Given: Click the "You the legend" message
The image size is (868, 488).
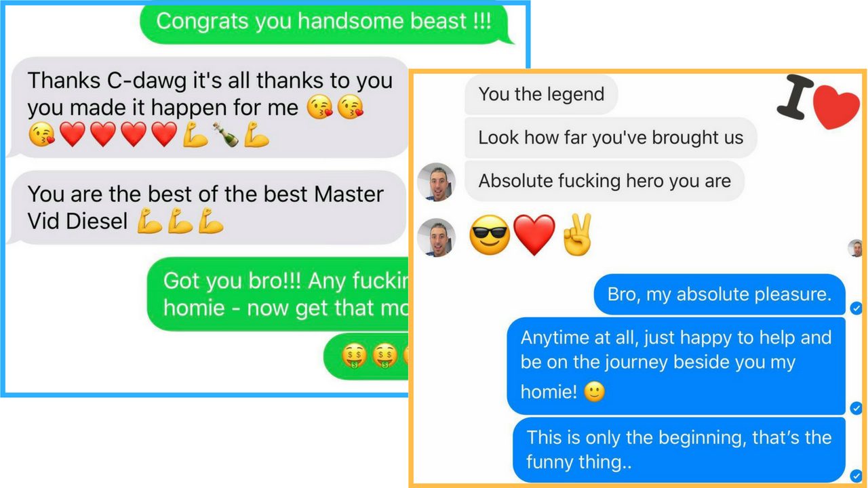Looking at the screenshot, I should (x=541, y=94).
